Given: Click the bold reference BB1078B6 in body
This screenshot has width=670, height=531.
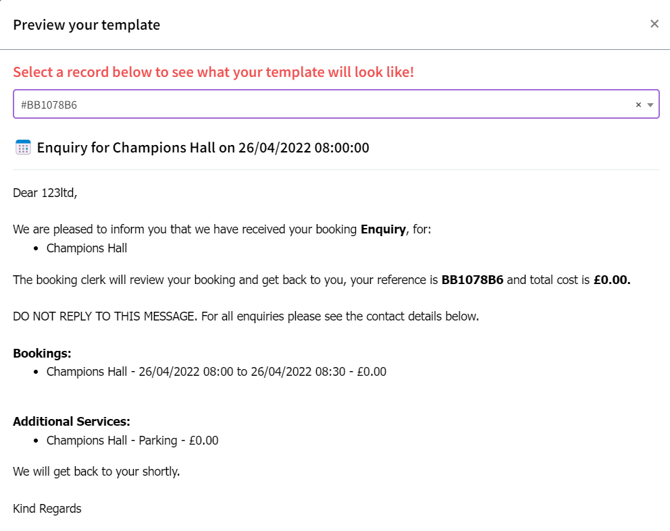Looking at the screenshot, I should (472, 280).
